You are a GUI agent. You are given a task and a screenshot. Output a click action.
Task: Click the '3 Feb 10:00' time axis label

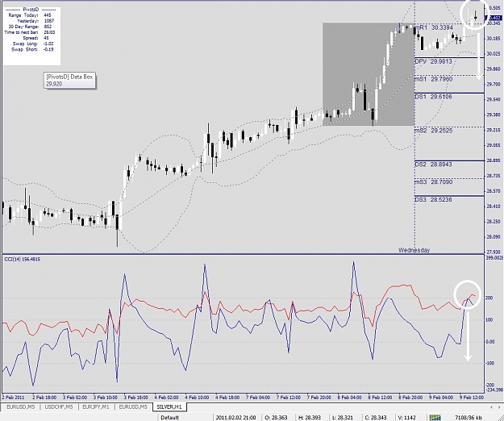click(106, 398)
